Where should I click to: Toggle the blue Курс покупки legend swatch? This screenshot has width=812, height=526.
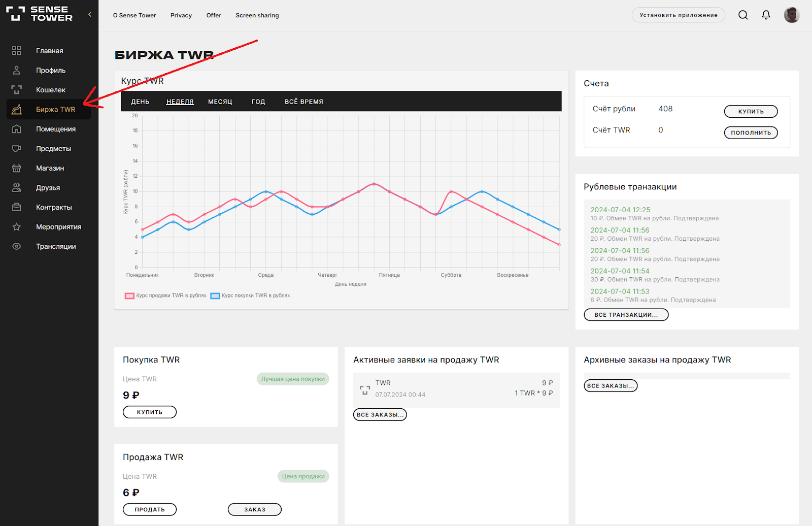point(215,296)
